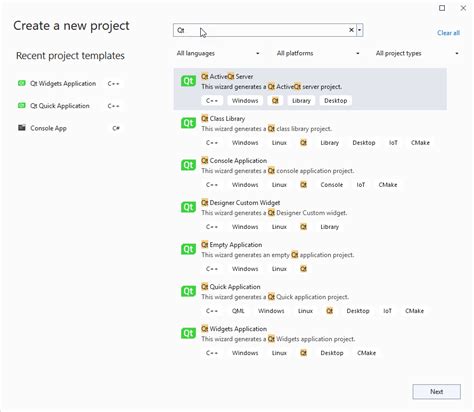Image resolution: width=474 pixels, height=412 pixels.
Task: Click the Console tag on Console Application
Action: coord(332,185)
